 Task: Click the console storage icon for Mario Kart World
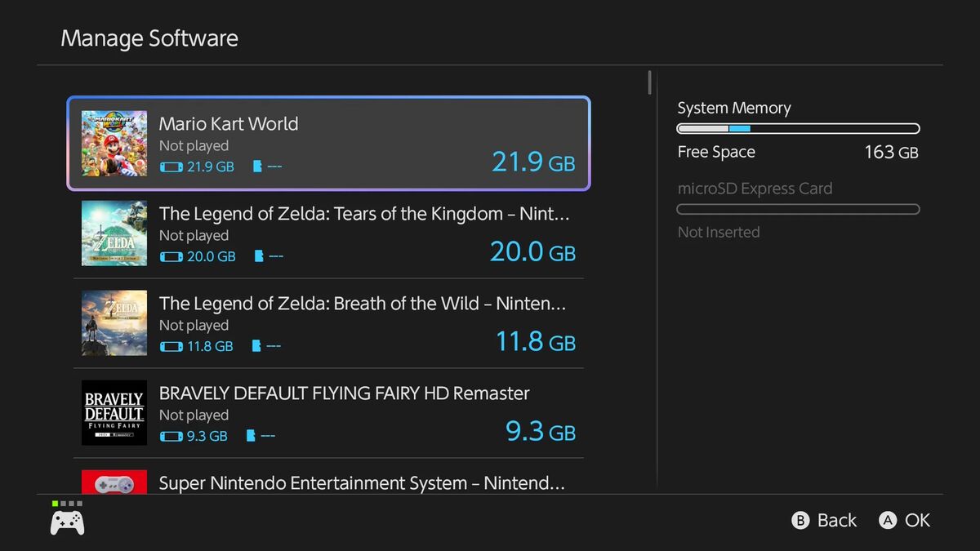(x=171, y=167)
